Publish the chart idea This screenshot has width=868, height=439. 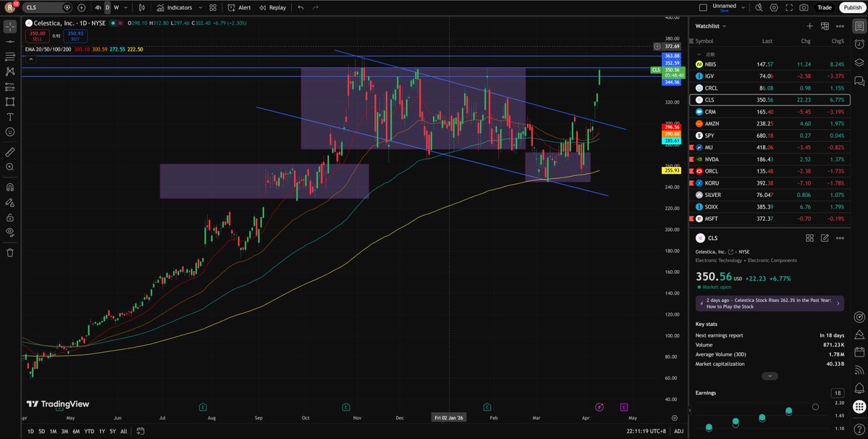pos(853,8)
